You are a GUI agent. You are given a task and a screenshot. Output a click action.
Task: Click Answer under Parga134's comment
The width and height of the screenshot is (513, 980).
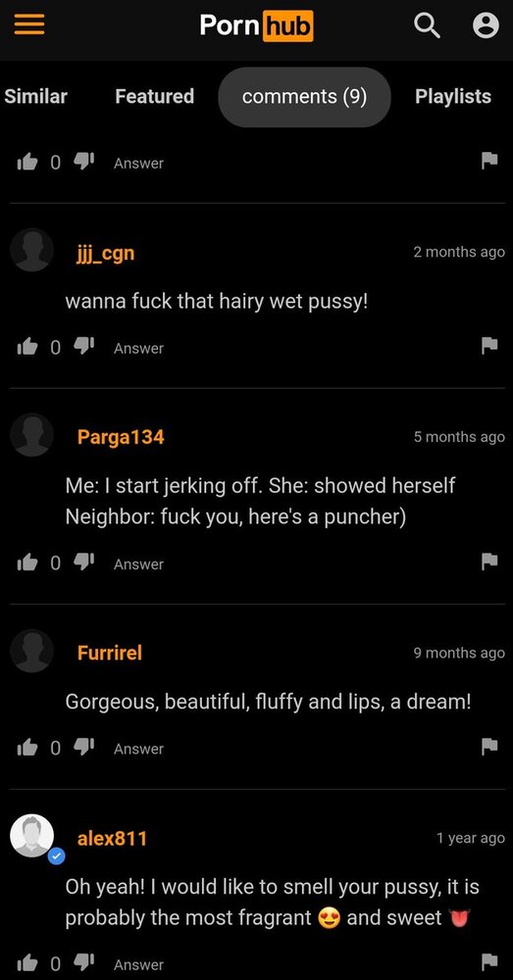138,564
